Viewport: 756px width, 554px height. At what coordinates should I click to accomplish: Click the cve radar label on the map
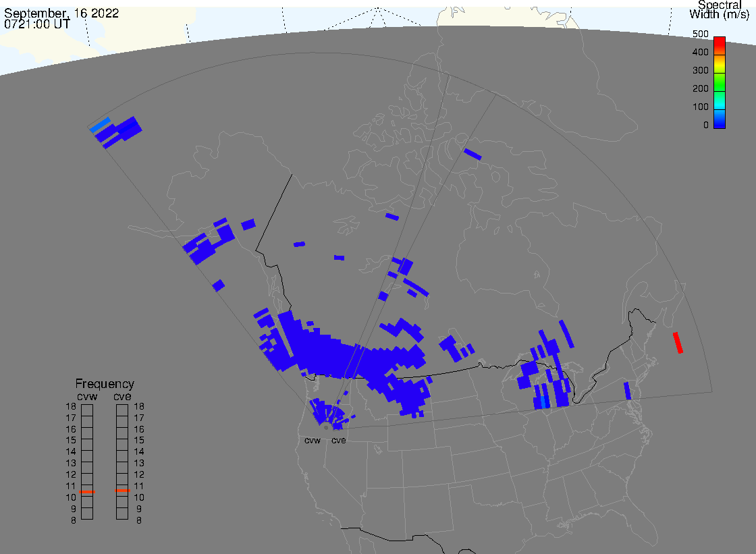tap(338, 440)
